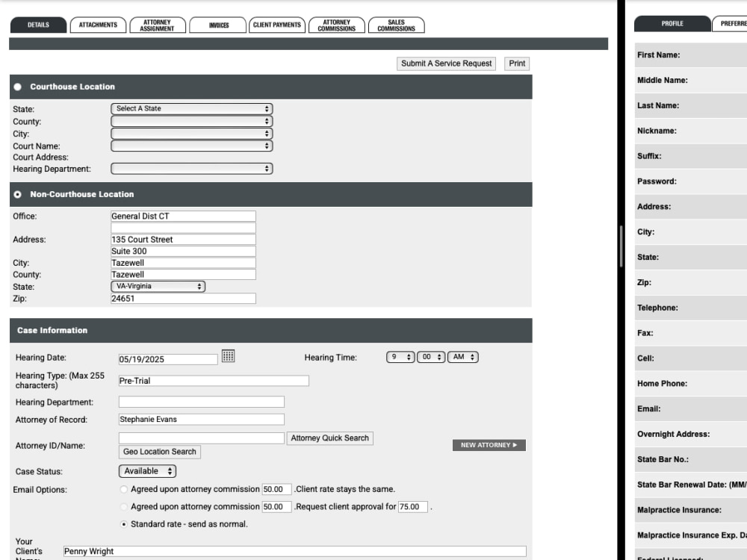747x560 pixels.
Task: Select the Courthouse Location radio button
Action: coord(18,87)
